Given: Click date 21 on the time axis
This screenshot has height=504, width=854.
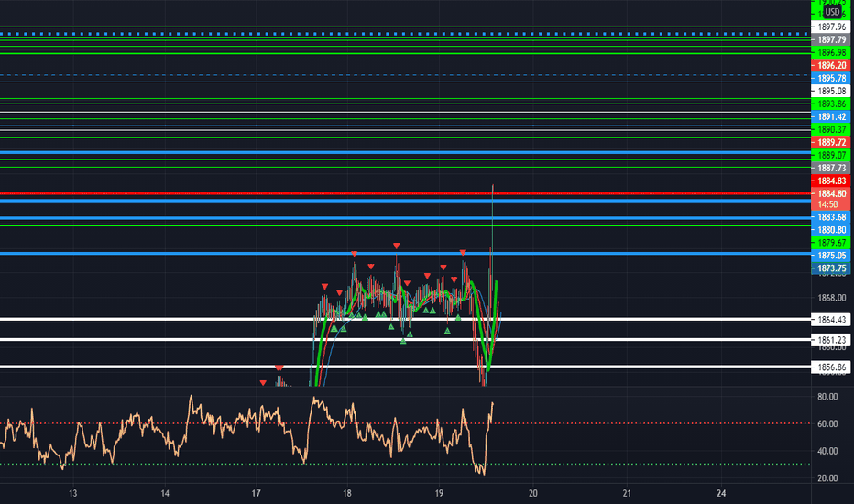Looking at the screenshot, I should pyautogui.click(x=627, y=494).
